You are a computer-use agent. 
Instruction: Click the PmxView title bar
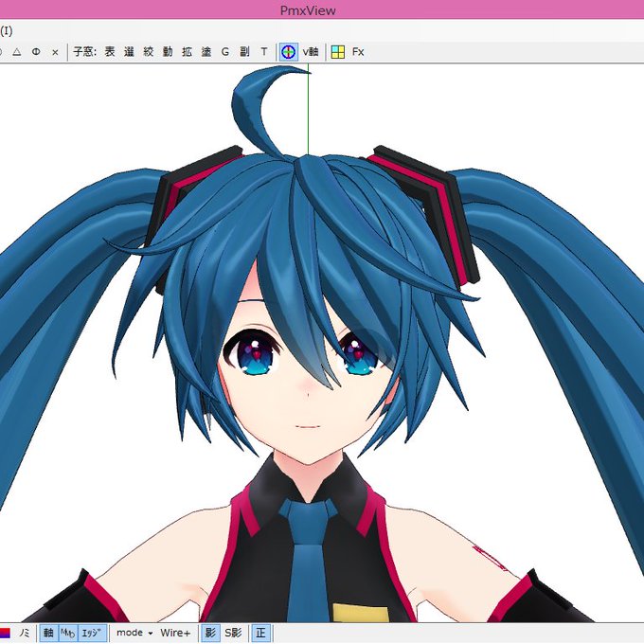[x=322, y=9]
